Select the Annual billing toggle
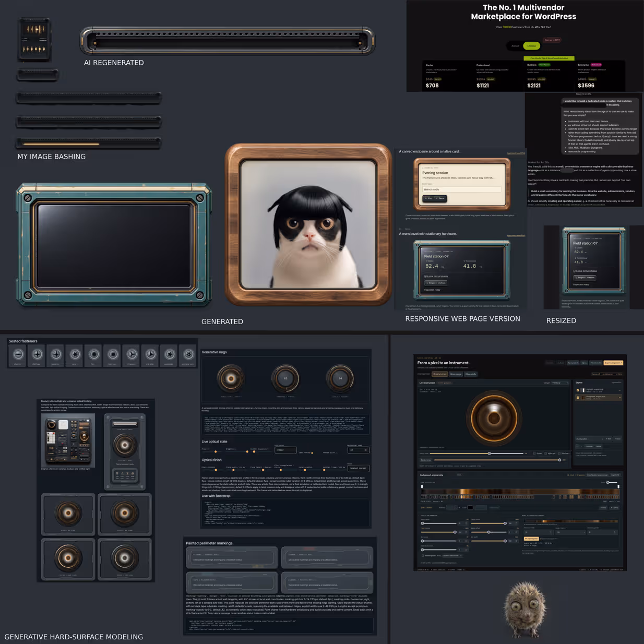The width and height of the screenshot is (644, 644). click(x=515, y=45)
